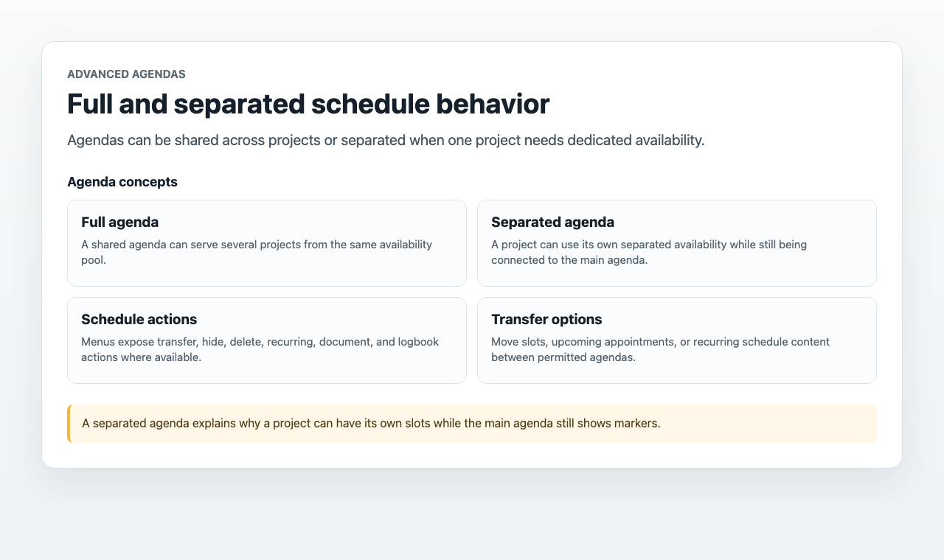Image resolution: width=944 pixels, height=560 pixels.
Task: Click the Full and separated schedule behavior title
Action: click(308, 104)
